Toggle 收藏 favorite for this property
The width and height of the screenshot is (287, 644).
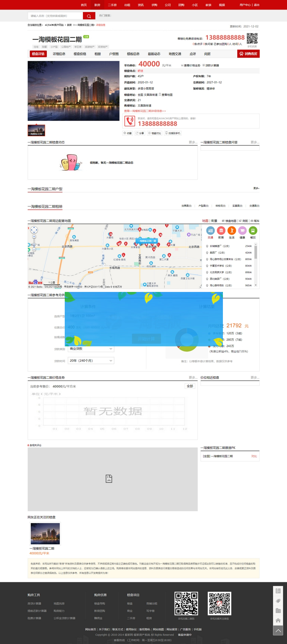pyautogui.click(x=128, y=133)
